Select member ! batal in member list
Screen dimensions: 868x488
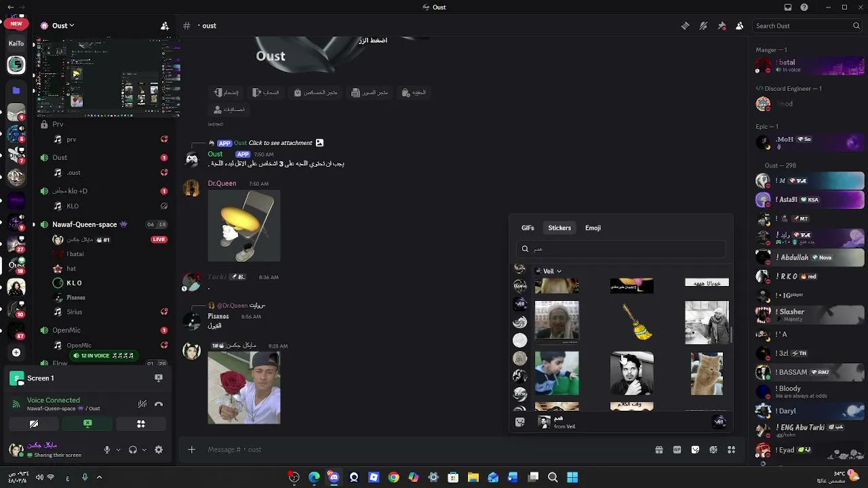tap(810, 66)
